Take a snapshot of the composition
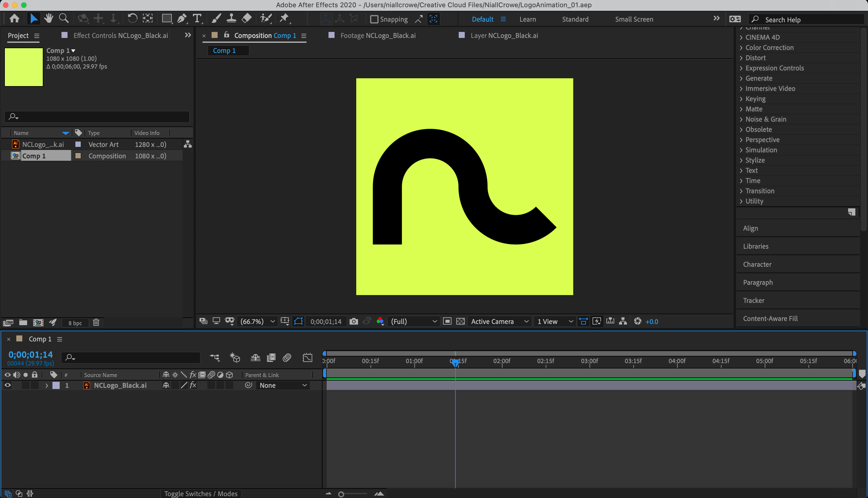The height and width of the screenshot is (498, 868). (x=354, y=321)
